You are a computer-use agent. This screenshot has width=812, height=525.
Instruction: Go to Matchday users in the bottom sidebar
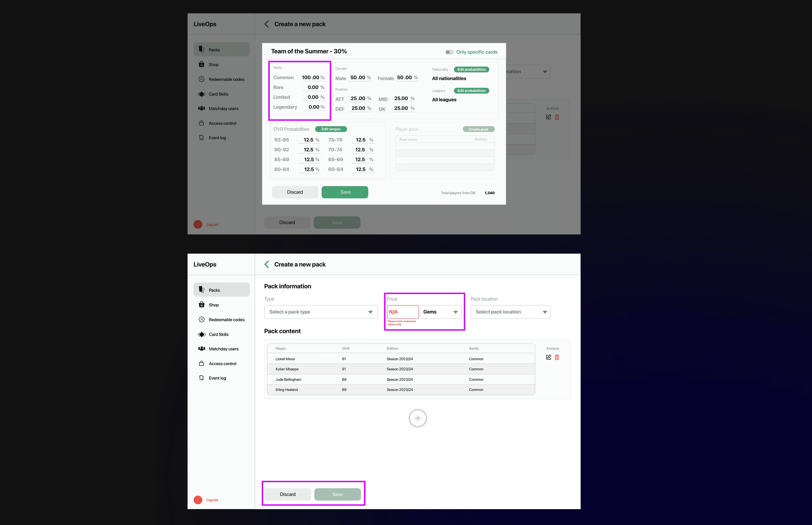click(x=223, y=349)
